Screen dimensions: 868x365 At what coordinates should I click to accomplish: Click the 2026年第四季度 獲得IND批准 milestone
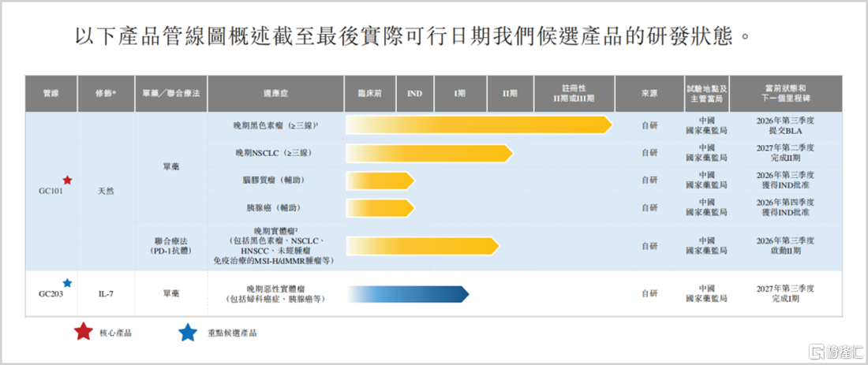click(x=785, y=207)
